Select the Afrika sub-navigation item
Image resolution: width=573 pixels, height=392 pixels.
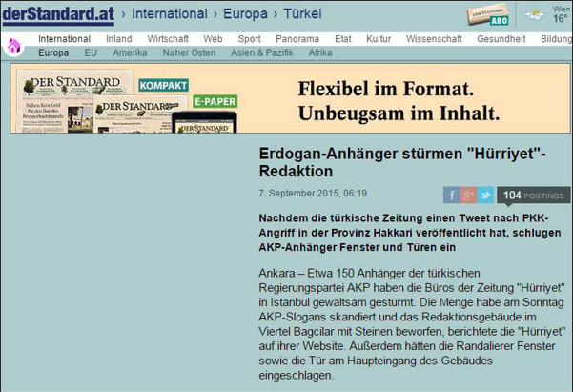coord(320,52)
